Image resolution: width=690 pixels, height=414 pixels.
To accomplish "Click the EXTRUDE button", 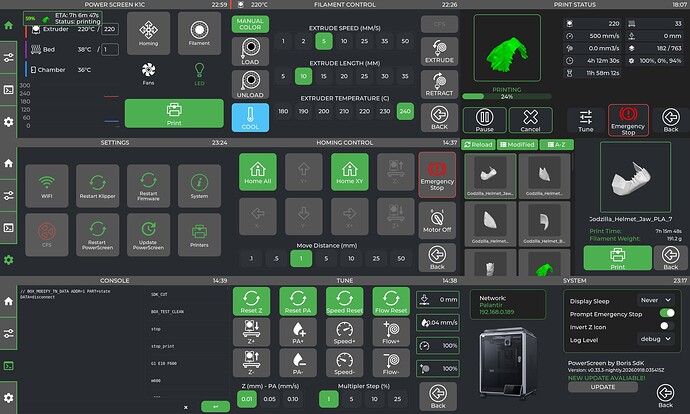I will 439,51.
